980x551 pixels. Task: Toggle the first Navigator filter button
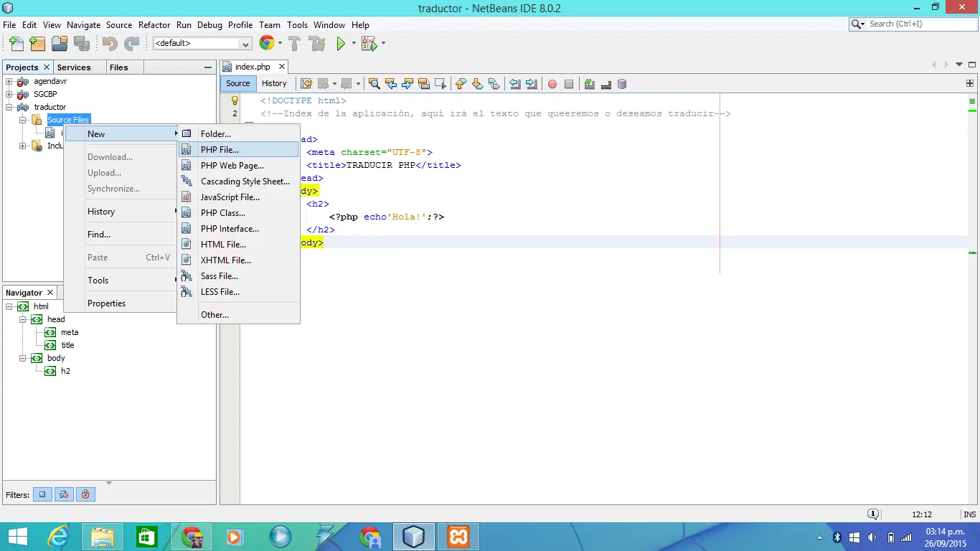click(x=42, y=494)
